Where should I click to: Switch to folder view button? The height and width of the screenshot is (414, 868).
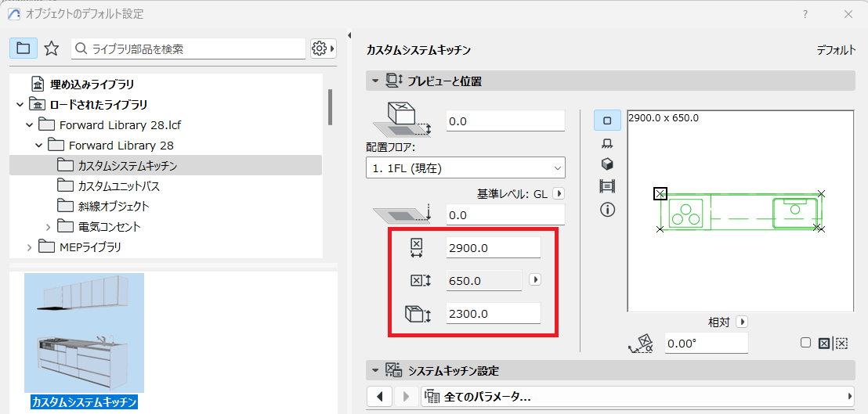[24, 49]
